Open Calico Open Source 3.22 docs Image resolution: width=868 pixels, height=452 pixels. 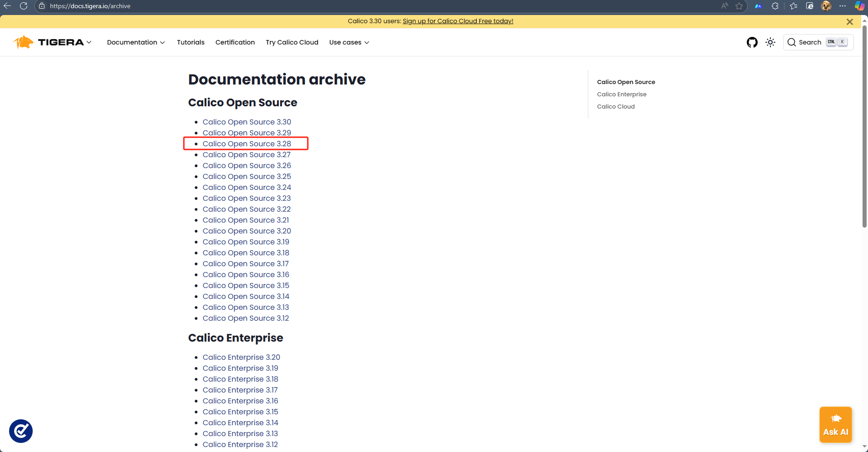point(247,209)
